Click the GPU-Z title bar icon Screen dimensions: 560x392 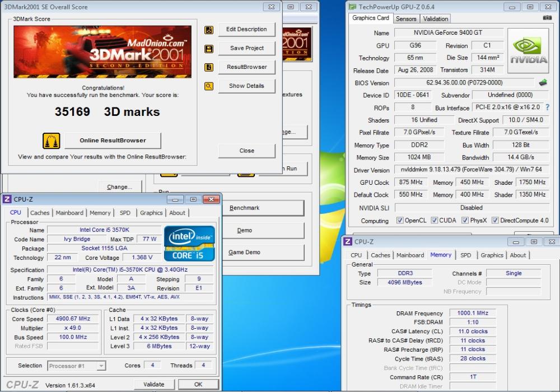pyautogui.click(x=352, y=7)
